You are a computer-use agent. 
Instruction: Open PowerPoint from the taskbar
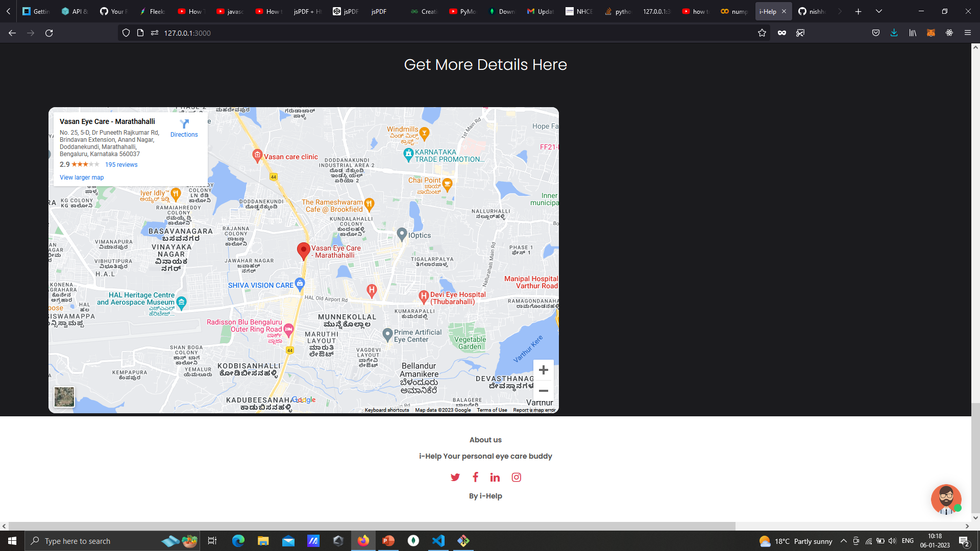388,541
